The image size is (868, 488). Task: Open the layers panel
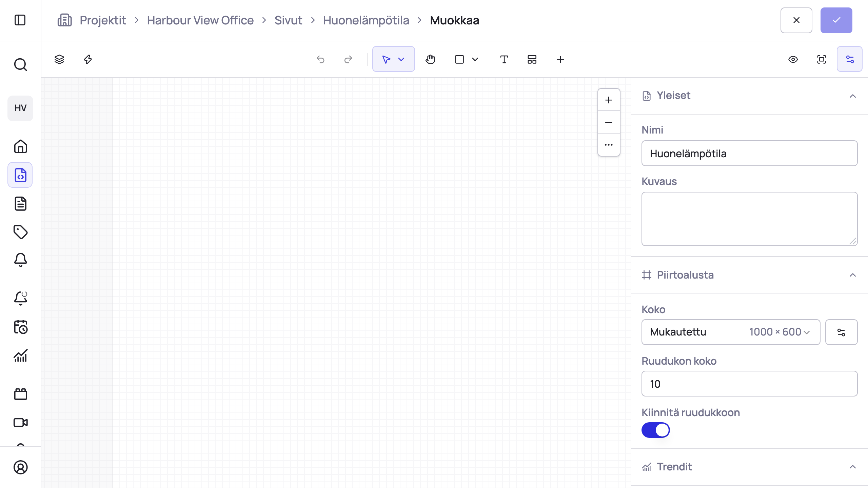[x=59, y=59]
